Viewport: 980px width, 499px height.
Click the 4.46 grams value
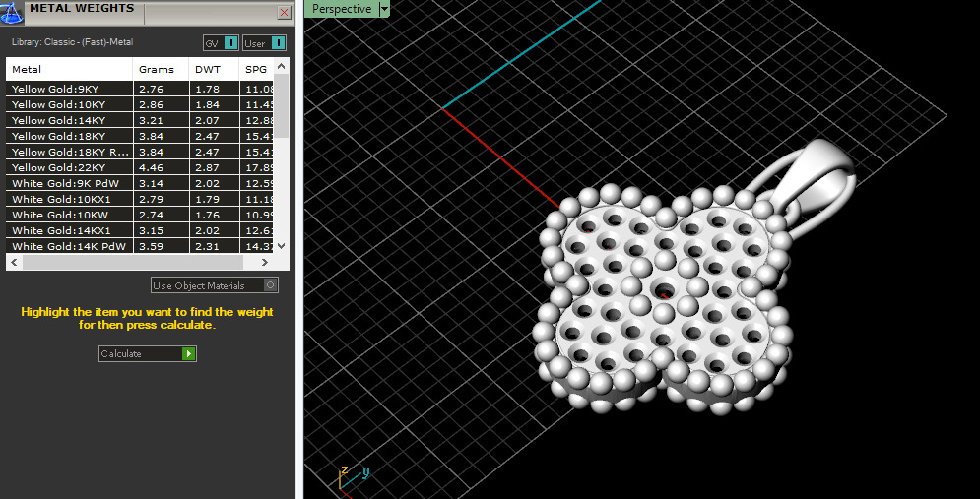pyautogui.click(x=152, y=167)
